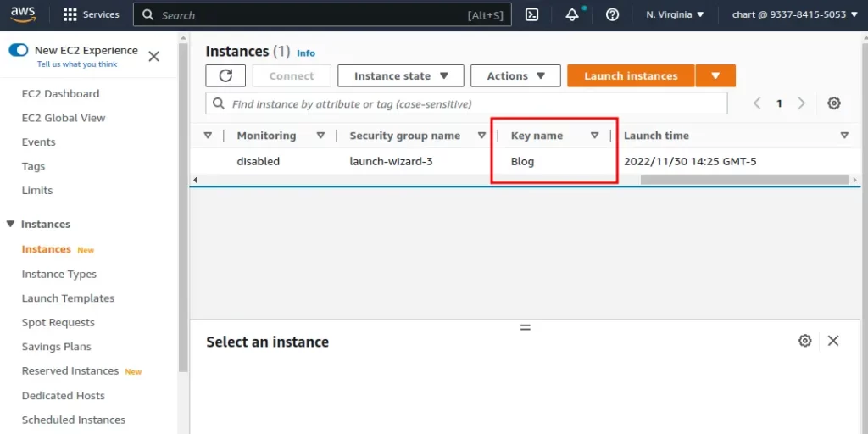Open the Launch instances split arrow

click(715, 75)
